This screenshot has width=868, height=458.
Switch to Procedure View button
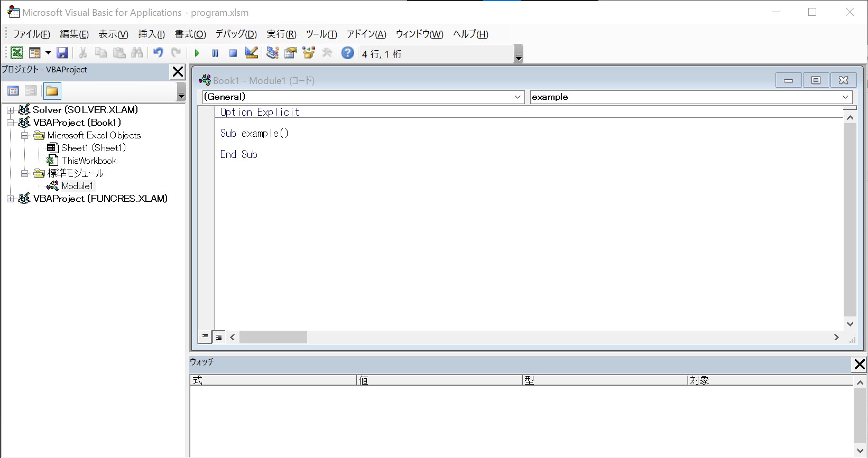[205, 337]
